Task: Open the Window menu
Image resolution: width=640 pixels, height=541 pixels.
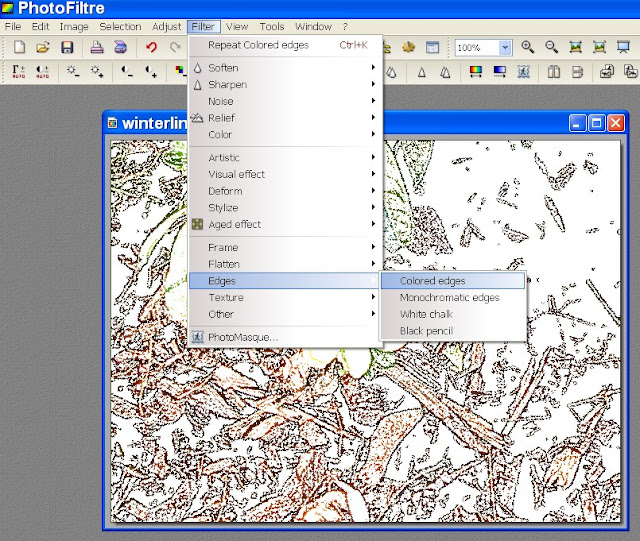Action: 313,27
